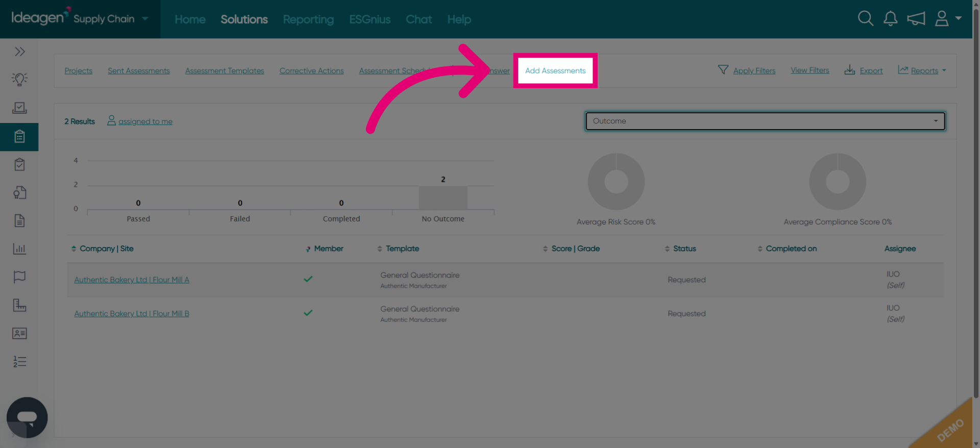
Task: Click Add Assessments
Action: click(555, 71)
